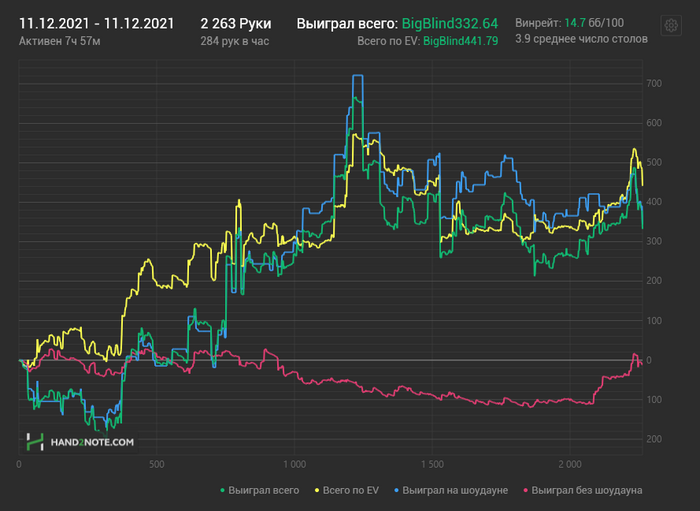700x511 pixels.
Task: Click the total won value BigBlind332.64
Action: [x=450, y=24]
